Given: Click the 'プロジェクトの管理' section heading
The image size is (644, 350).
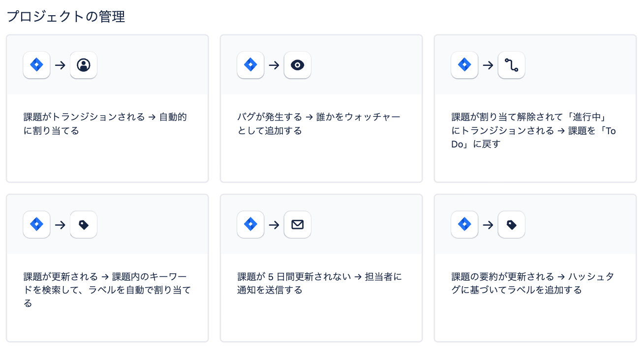Looking at the screenshot, I should (x=66, y=17).
